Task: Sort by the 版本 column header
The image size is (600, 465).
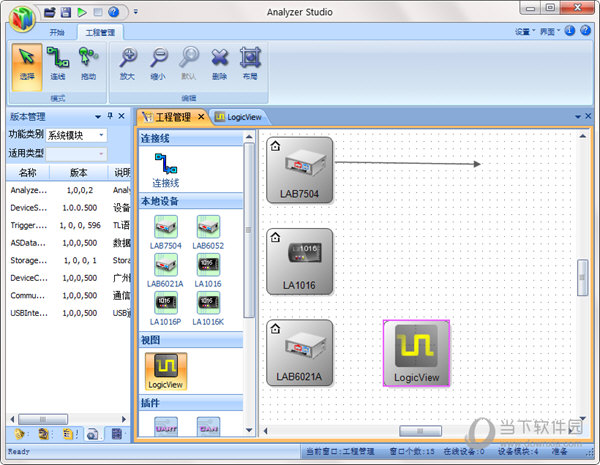Action: (x=78, y=173)
